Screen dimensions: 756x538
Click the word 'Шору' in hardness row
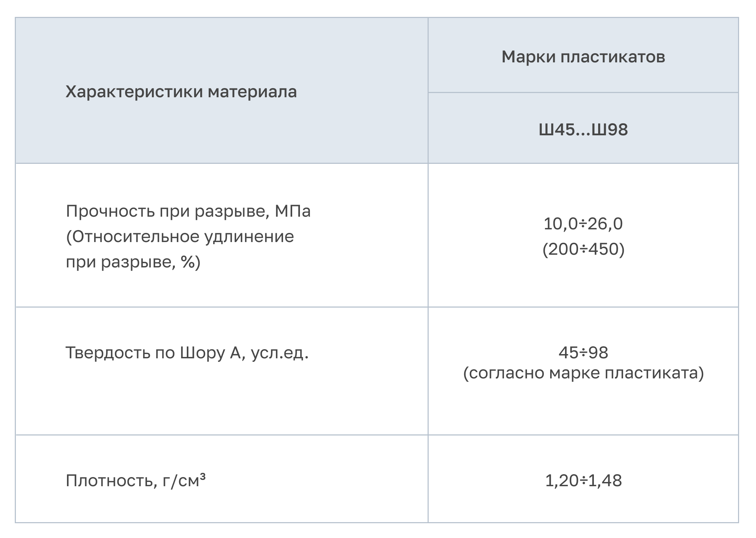click(202, 353)
